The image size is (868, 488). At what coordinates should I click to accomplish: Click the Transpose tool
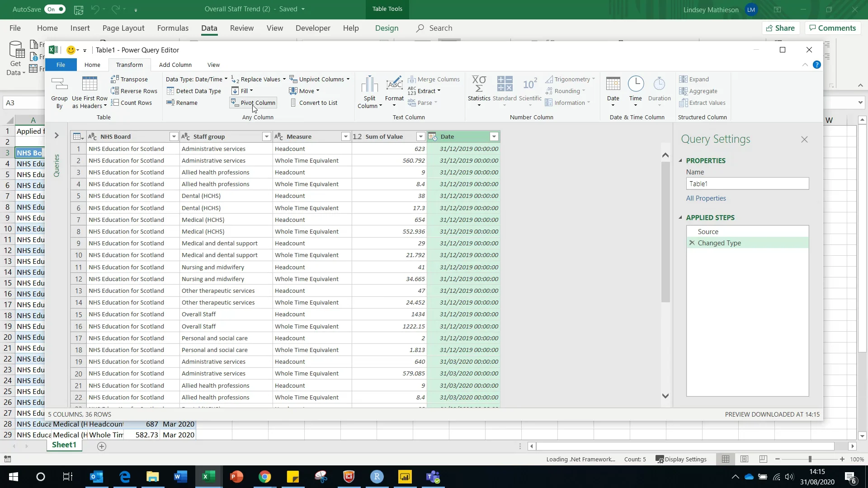(x=129, y=79)
